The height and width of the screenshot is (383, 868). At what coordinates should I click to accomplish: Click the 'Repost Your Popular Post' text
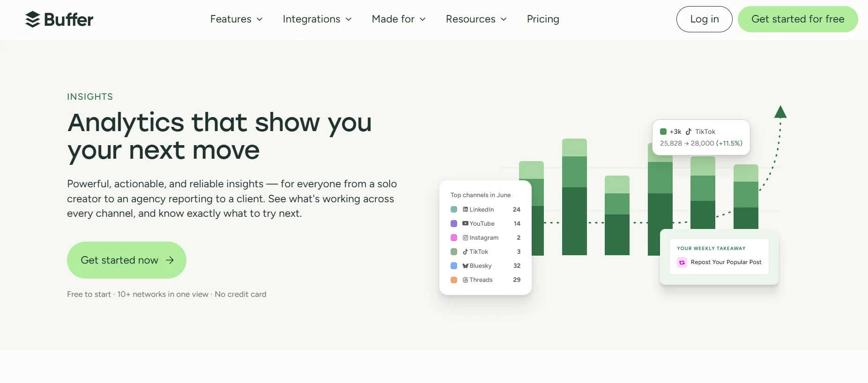coord(726,262)
